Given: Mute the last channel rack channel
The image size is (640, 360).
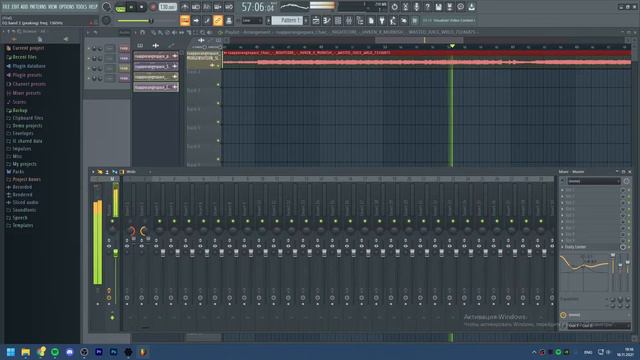Looking at the screenshot, I should pos(89,78).
